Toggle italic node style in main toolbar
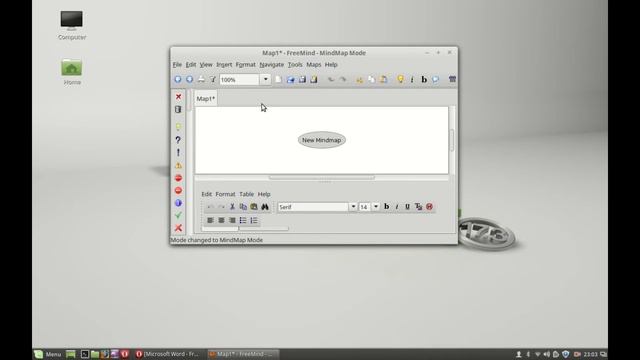640x360 pixels. point(412,80)
